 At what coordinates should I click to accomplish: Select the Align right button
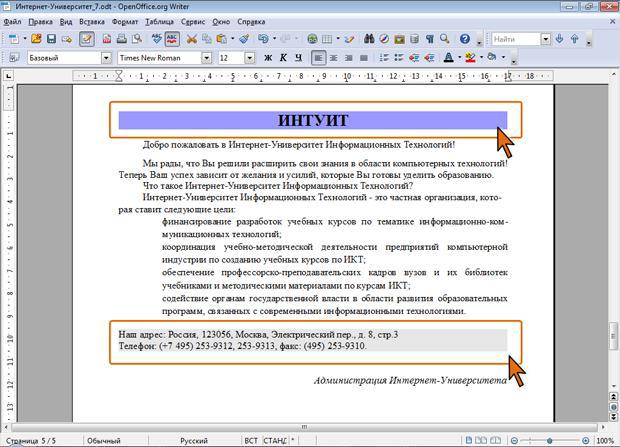348,58
